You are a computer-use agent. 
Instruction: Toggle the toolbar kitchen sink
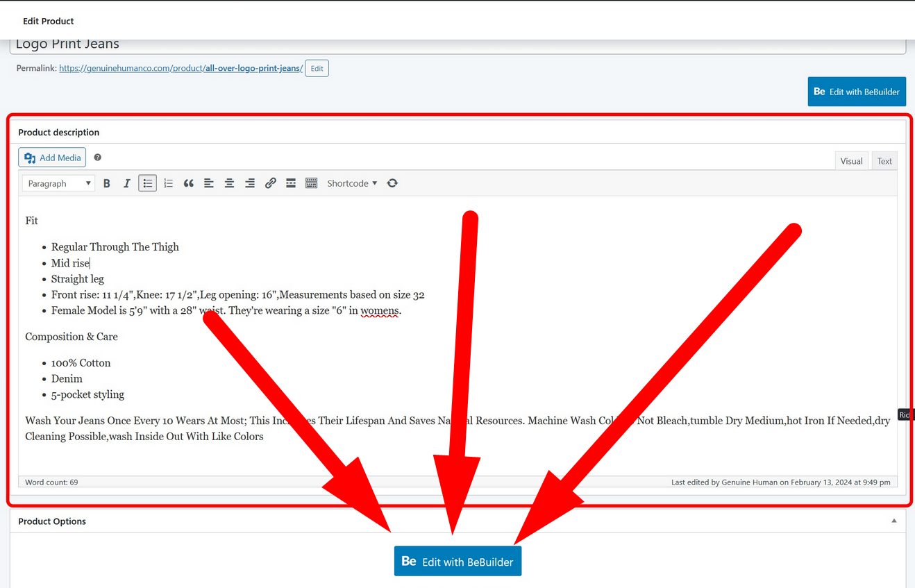312,183
